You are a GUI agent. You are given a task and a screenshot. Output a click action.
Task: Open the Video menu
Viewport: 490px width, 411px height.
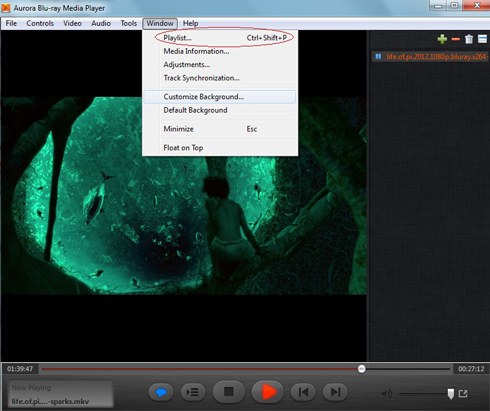coord(72,23)
